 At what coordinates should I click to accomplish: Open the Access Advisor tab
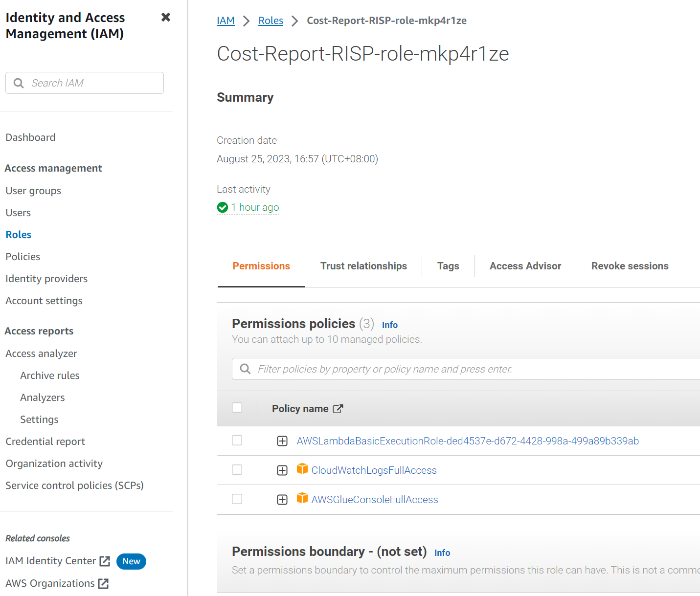pos(525,265)
